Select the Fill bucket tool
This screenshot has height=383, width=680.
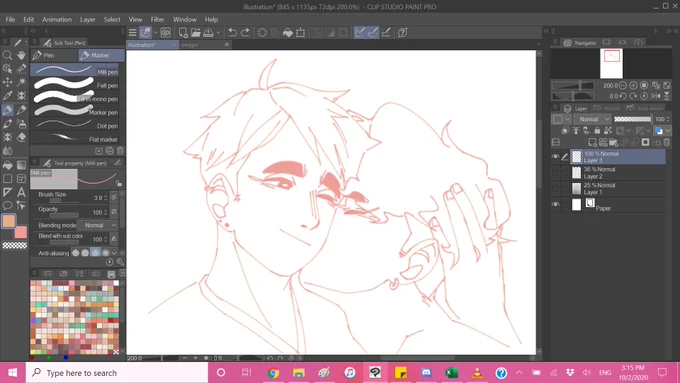pyautogui.click(x=7, y=165)
